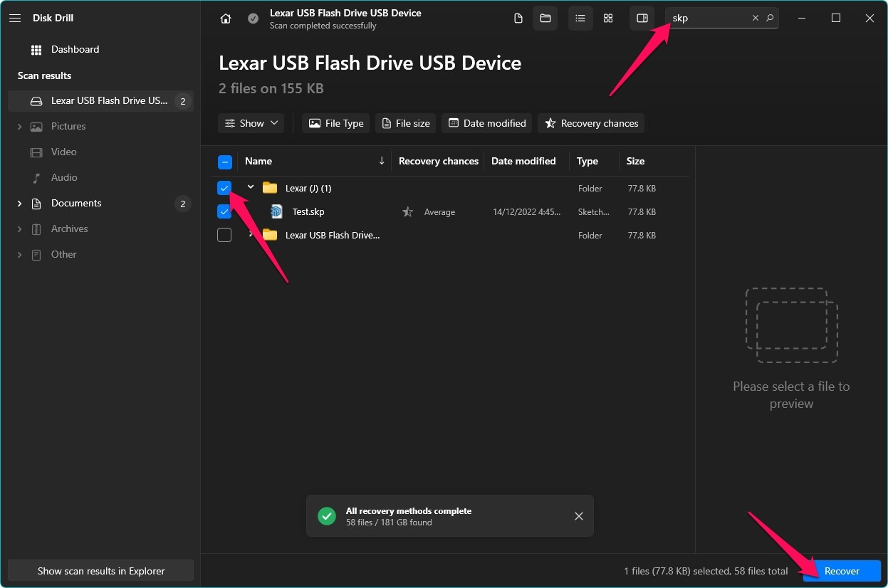Image resolution: width=888 pixels, height=588 pixels.
Task: Sort by the Name column header
Action: tap(258, 162)
